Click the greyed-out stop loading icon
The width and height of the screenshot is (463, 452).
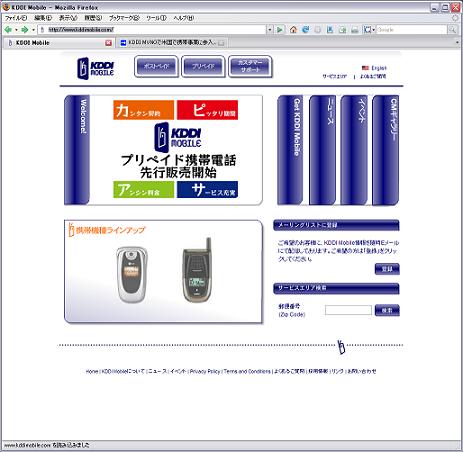tap(318, 30)
